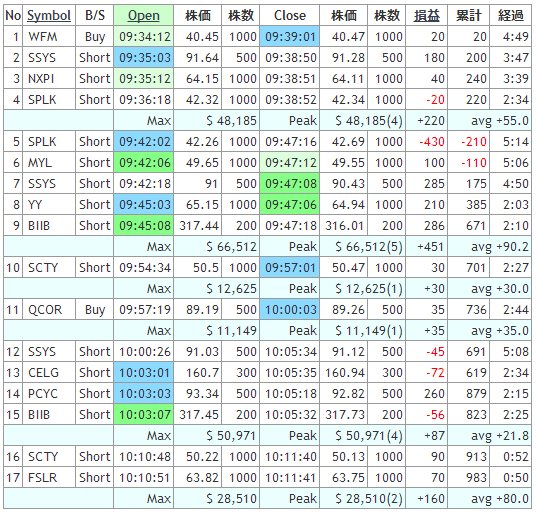Click the -45 loss value
This screenshot has width=536, height=514.
(x=435, y=352)
